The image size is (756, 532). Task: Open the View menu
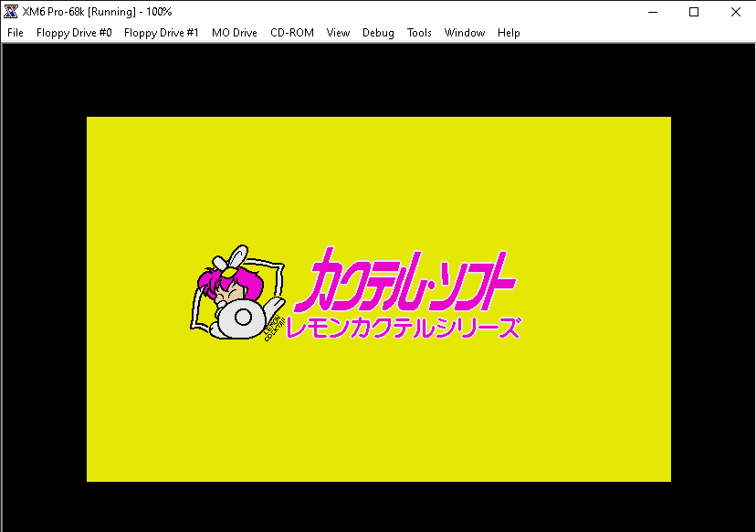(x=338, y=33)
